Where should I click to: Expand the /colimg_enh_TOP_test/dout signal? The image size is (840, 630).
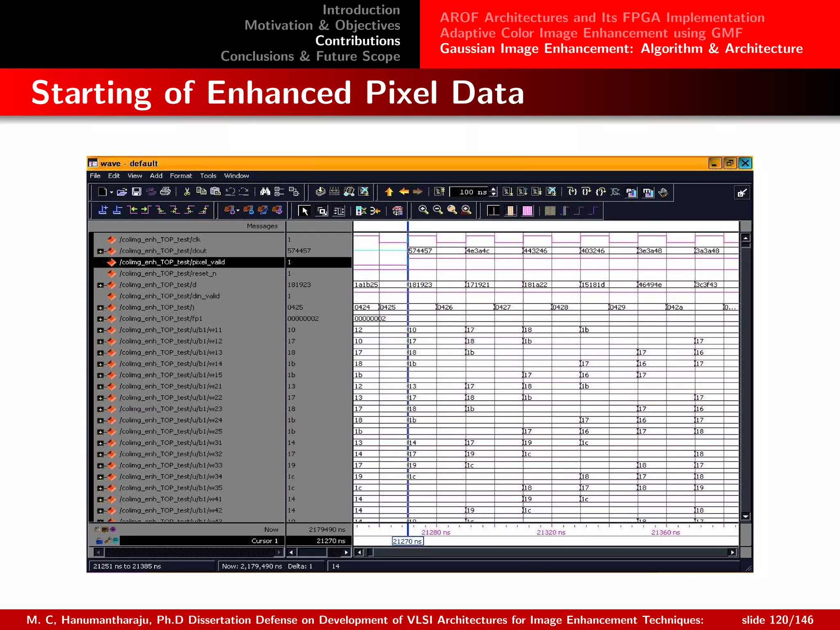pos(100,251)
